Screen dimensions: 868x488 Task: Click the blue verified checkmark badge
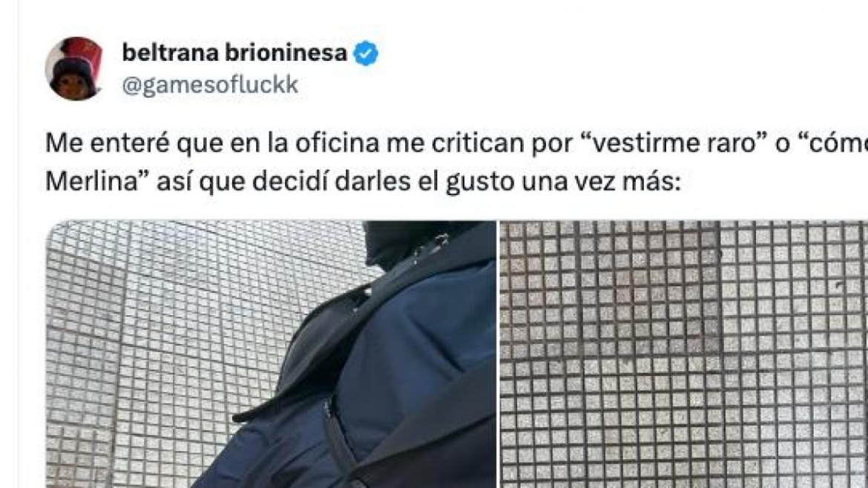pyautogui.click(x=365, y=53)
